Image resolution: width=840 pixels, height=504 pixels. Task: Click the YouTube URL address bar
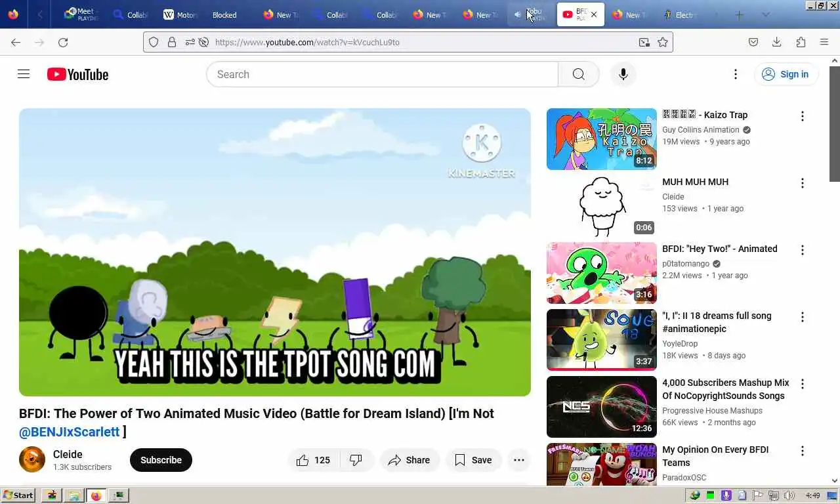point(407,42)
